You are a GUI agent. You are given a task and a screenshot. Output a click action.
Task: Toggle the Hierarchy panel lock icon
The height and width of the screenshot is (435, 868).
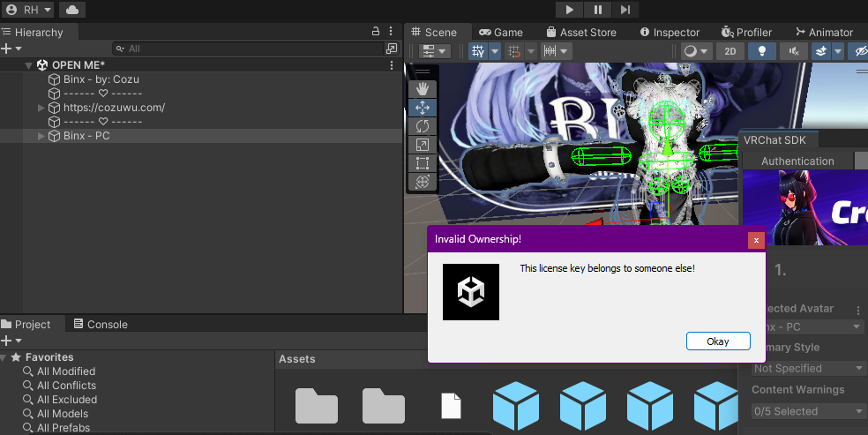click(x=375, y=32)
